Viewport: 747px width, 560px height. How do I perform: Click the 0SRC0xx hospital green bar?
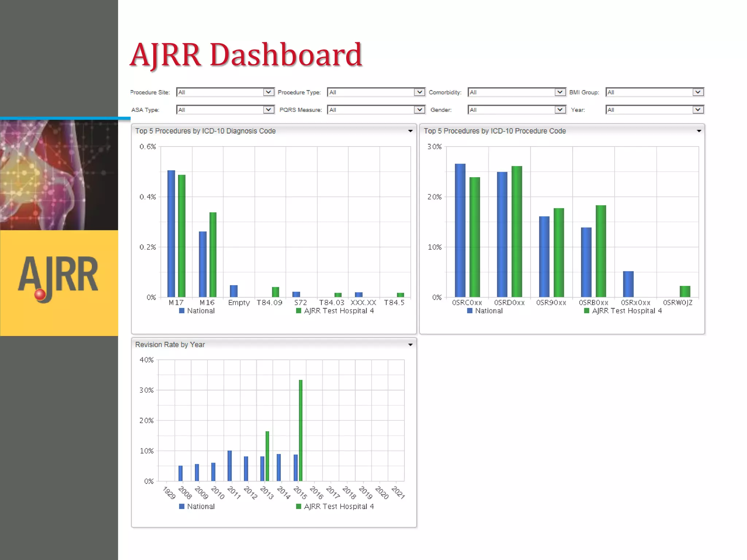pyautogui.click(x=475, y=237)
